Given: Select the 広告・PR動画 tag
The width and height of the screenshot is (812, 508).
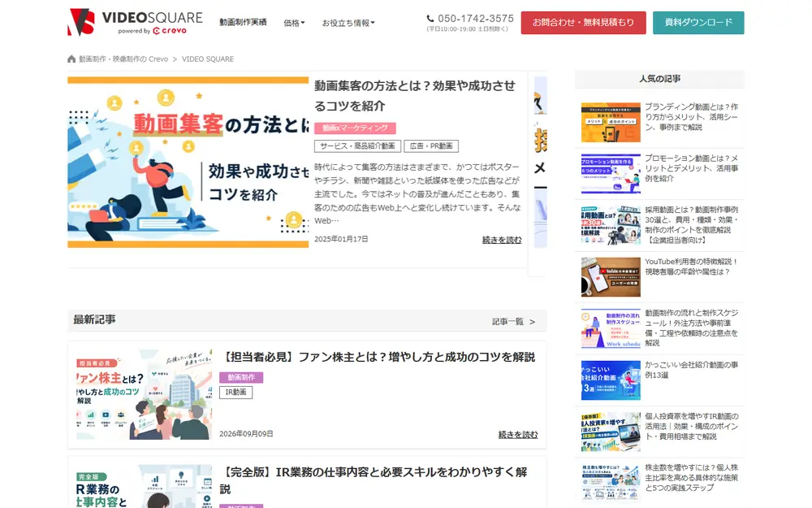Looking at the screenshot, I should tap(431, 146).
